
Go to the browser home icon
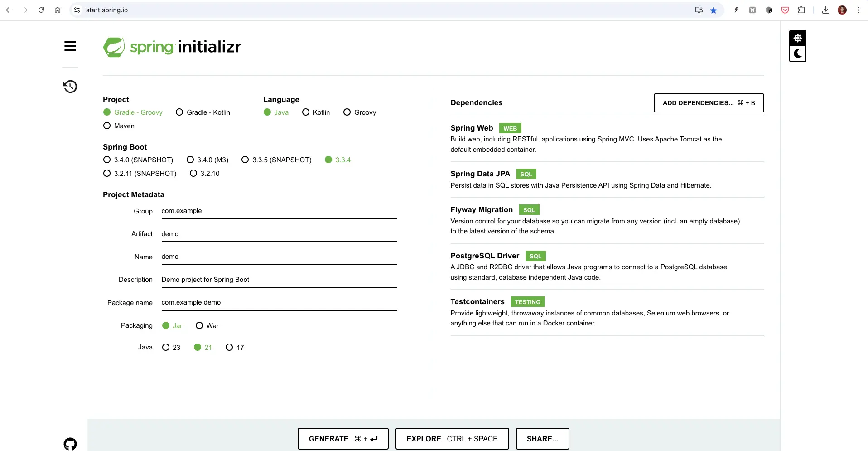(x=58, y=10)
